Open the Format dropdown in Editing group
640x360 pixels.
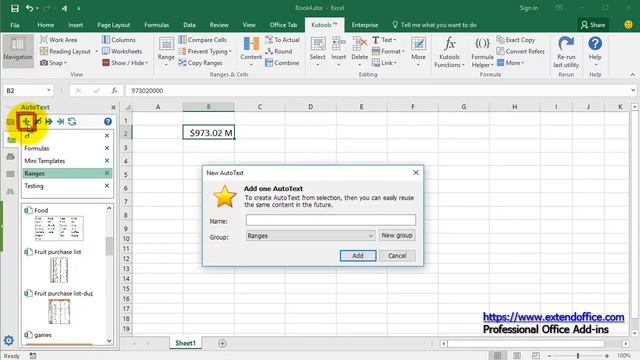point(388,51)
